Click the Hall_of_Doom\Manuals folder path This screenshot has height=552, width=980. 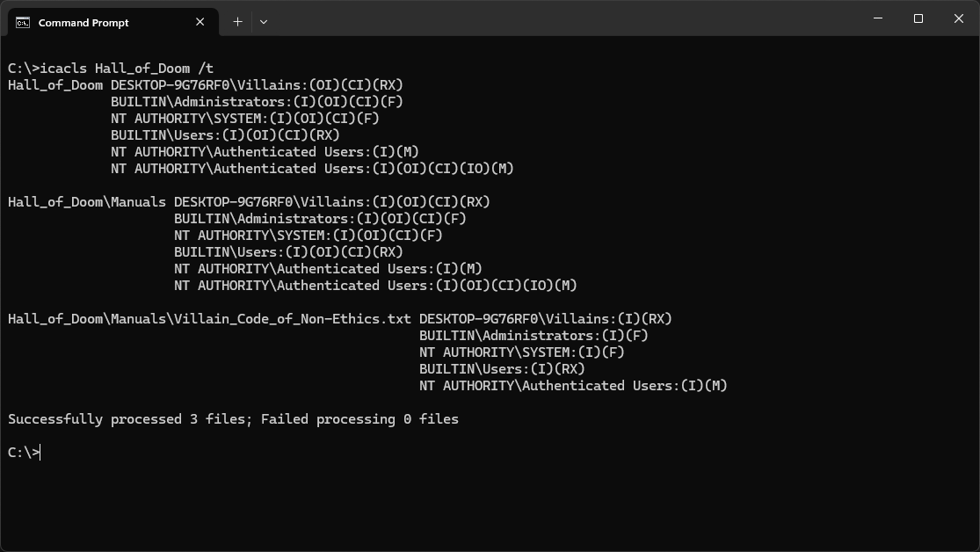tap(87, 202)
